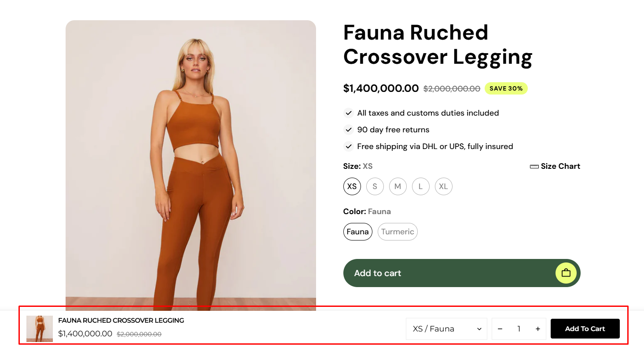The height and width of the screenshot is (346, 644).
Task: Select size L option
Action: point(421,186)
